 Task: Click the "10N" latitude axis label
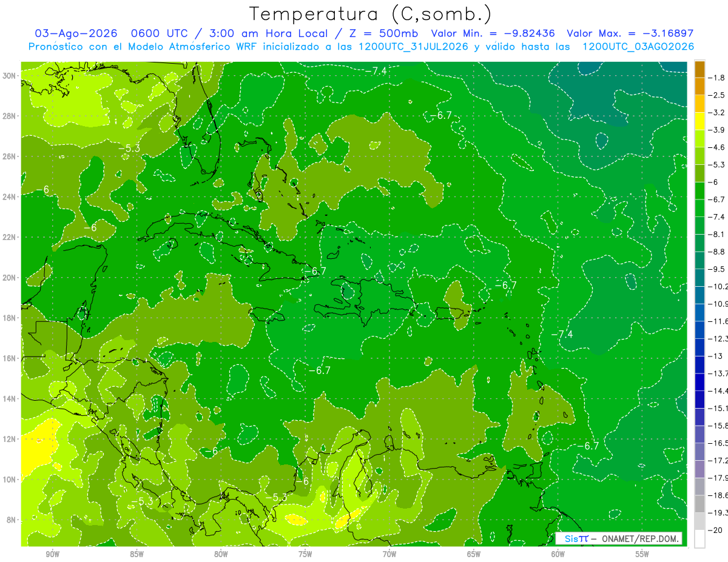coord(10,479)
